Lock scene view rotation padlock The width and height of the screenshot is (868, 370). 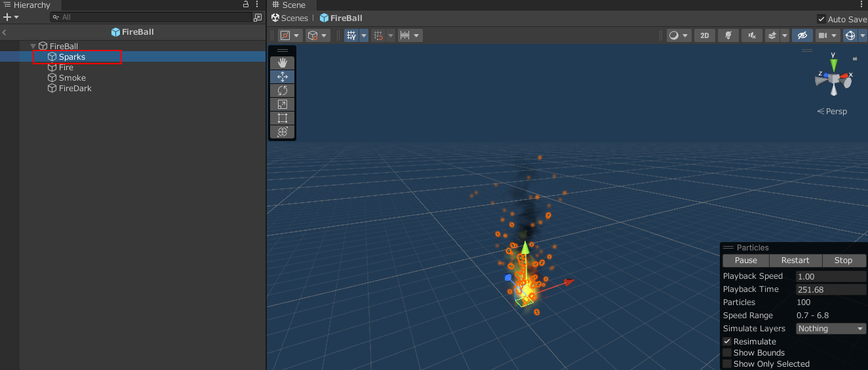tap(854, 58)
